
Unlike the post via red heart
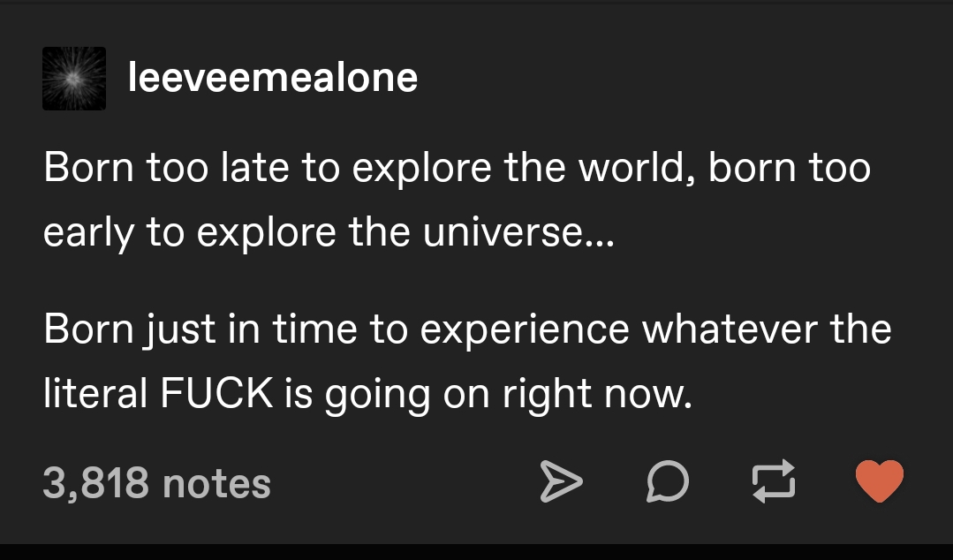879,482
